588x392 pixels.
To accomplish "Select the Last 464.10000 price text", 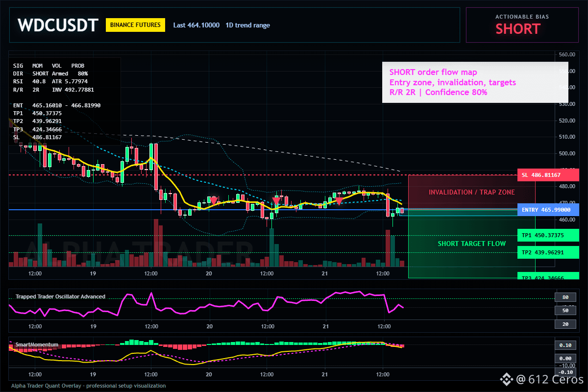I will (196, 25).
